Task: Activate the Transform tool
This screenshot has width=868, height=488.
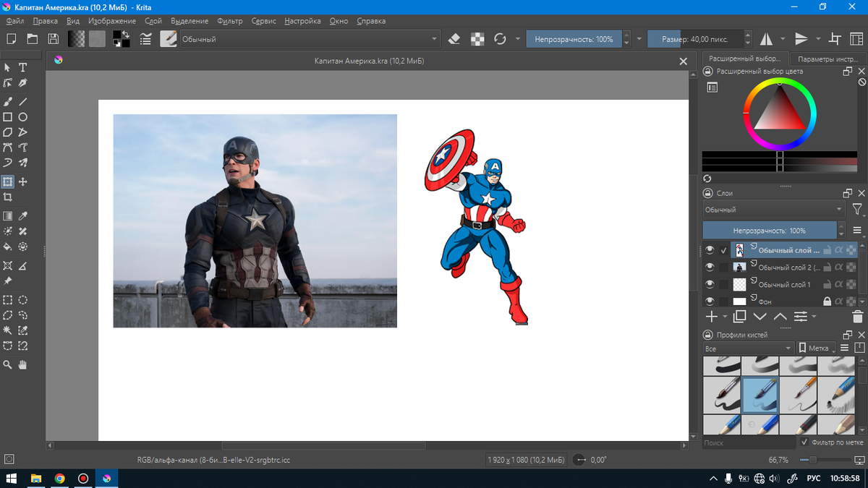Action: tap(8, 182)
